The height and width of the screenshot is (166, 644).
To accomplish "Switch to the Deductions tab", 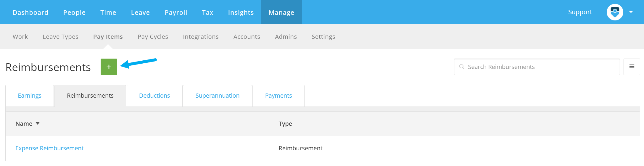I will pyautogui.click(x=154, y=96).
